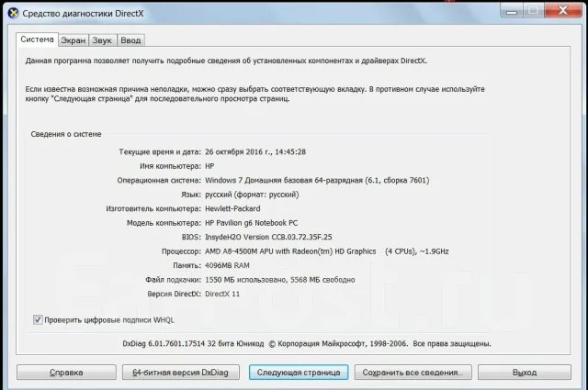Image resolution: width=588 pixels, height=390 pixels.
Task: Click Сохранить все сведения button
Action: point(413,373)
